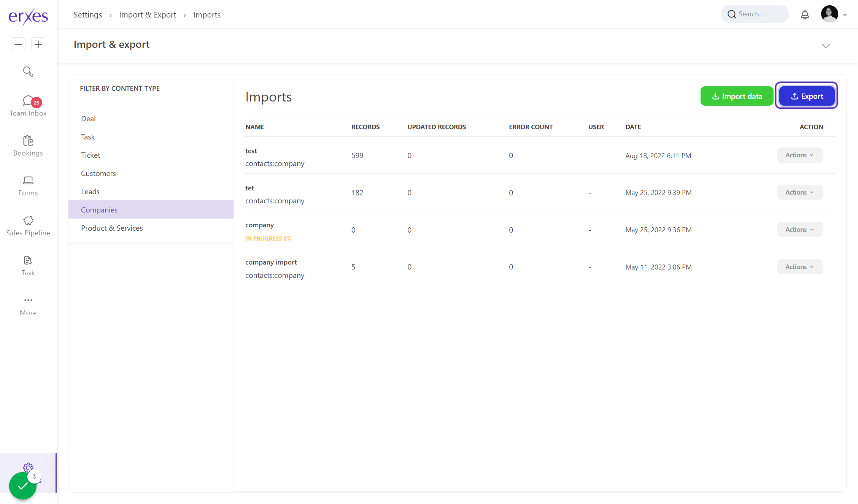858x504 pixels.
Task: Expand Actions dropdown for test import
Action: [x=800, y=155]
